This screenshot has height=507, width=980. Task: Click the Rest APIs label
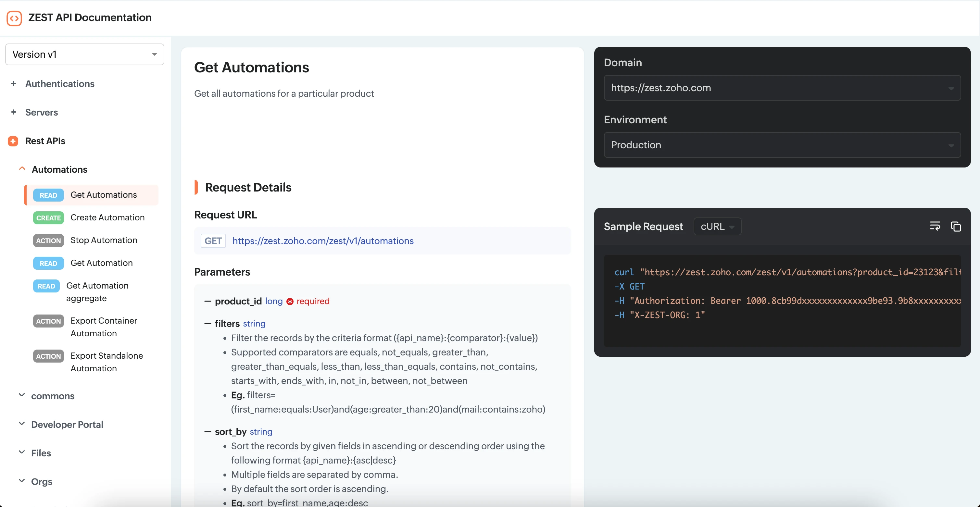pos(45,141)
